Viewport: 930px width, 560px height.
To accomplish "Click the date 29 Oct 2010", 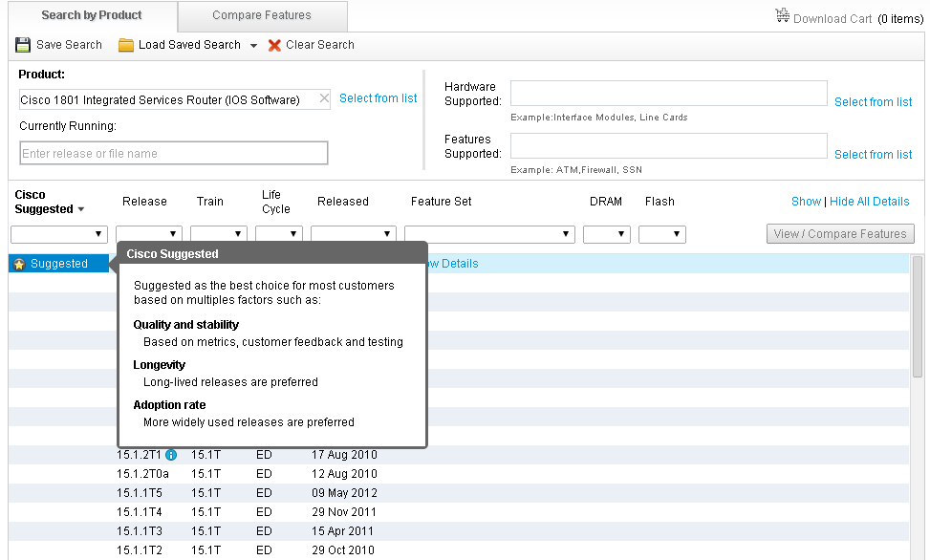I will click(x=343, y=549).
